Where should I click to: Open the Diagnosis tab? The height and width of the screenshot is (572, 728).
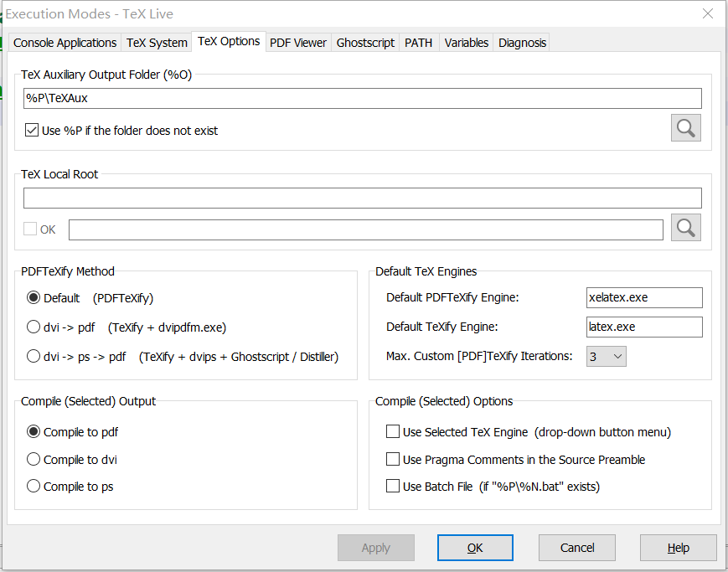click(x=522, y=43)
